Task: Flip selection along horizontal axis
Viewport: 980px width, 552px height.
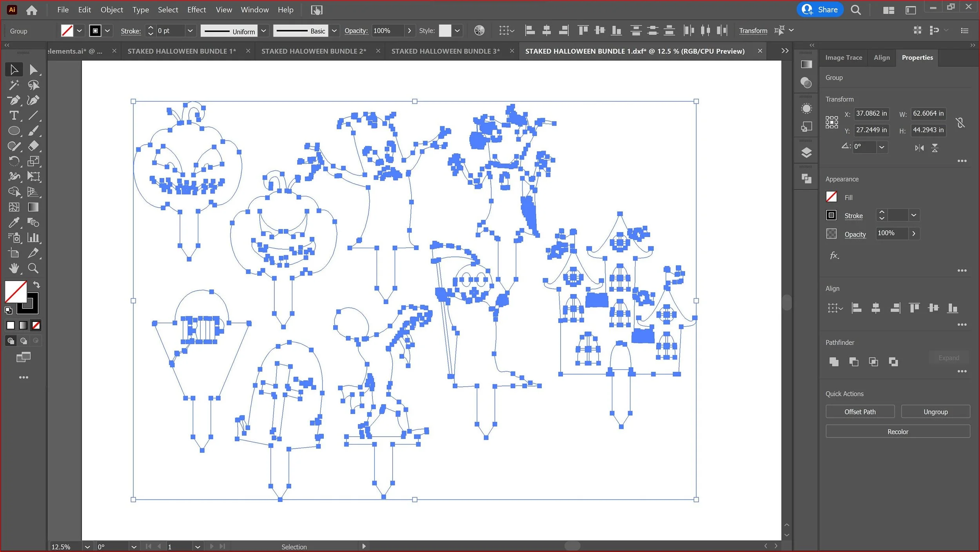Action: click(x=919, y=148)
